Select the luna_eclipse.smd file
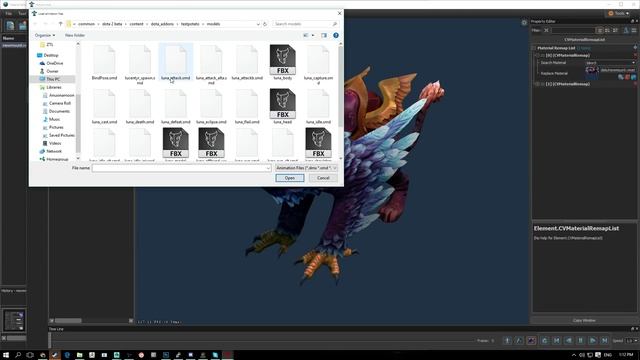Screen dimensions: 640x360 [211, 106]
